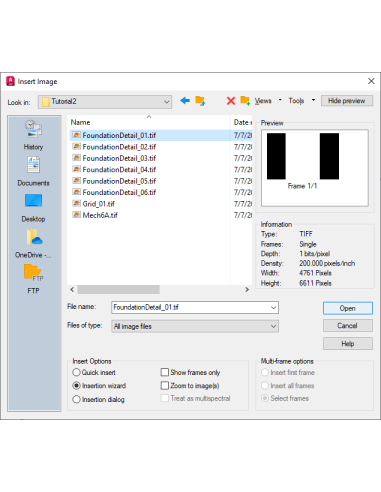Image resolution: width=381 pixels, height=492 pixels.
Task: Click the Cancel button
Action: tap(348, 326)
